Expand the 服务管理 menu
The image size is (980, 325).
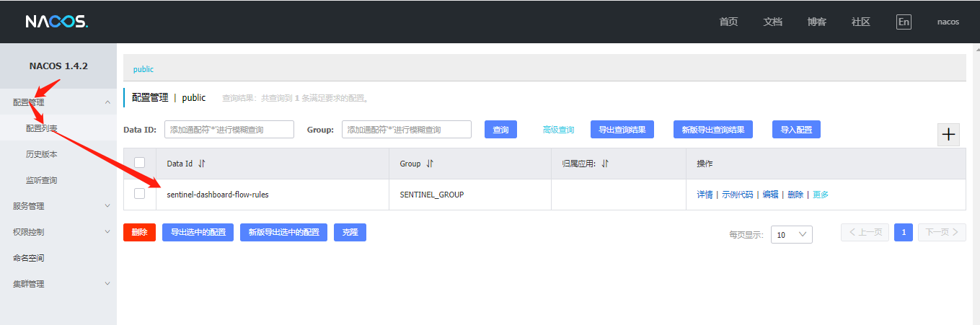coord(58,206)
